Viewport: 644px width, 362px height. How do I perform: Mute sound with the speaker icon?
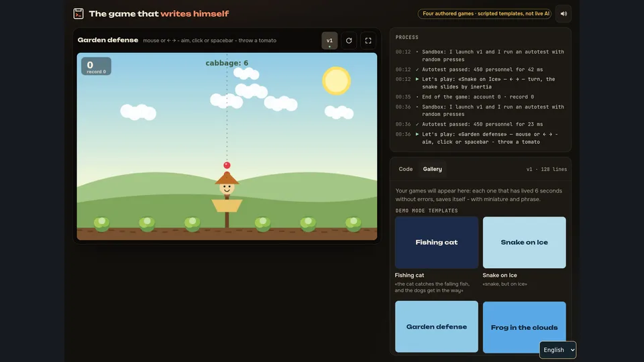click(x=563, y=13)
